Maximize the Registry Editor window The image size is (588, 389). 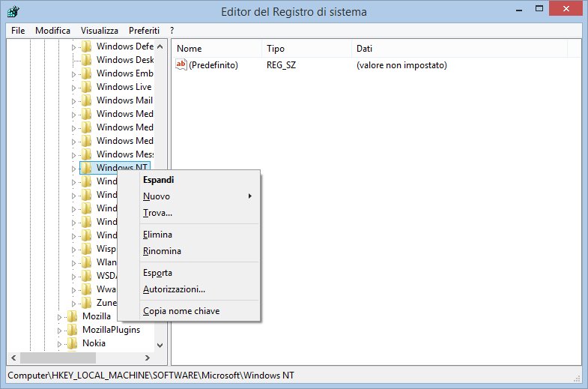click(x=539, y=9)
